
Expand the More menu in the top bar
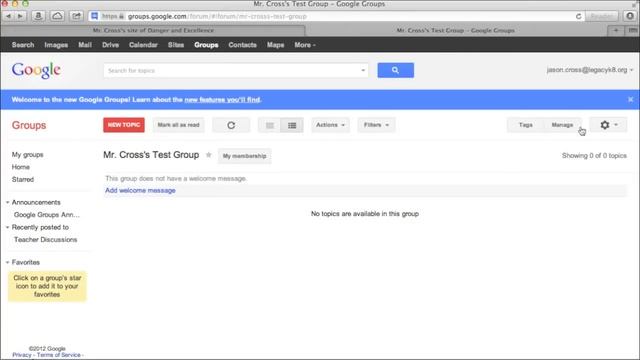pyautogui.click(x=305, y=45)
